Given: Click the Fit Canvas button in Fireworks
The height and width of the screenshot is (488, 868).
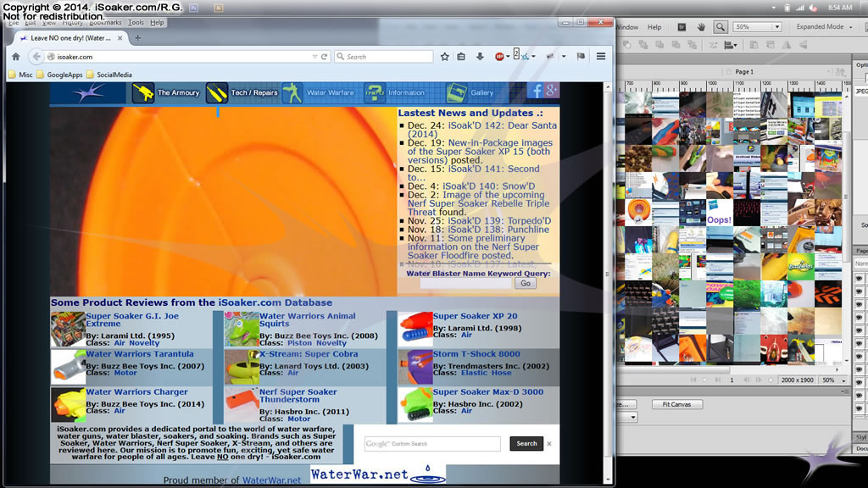Looking at the screenshot, I should (x=676, y=404).
